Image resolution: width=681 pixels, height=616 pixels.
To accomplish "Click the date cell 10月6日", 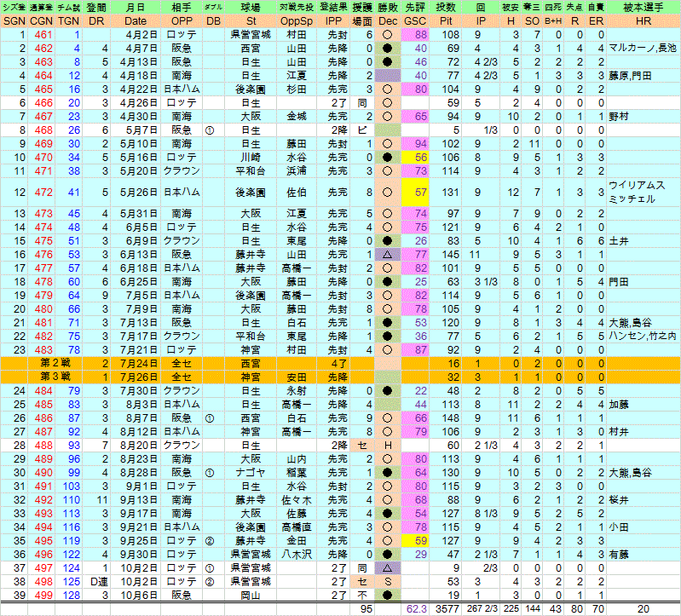I will 139,596.
